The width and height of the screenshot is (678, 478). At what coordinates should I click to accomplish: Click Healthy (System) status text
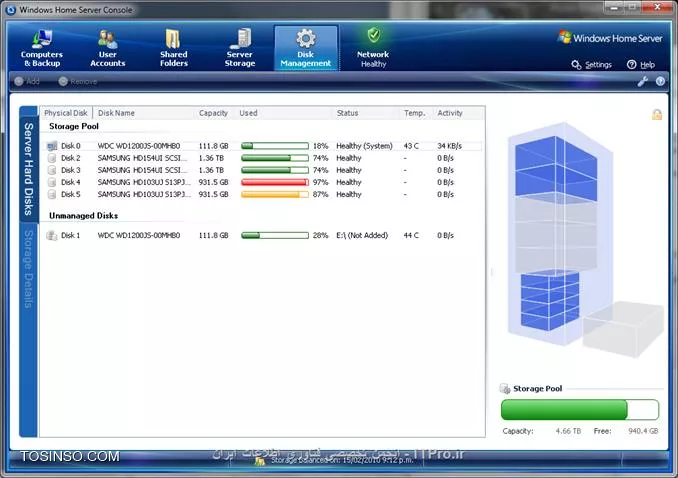tap(364, 146)
